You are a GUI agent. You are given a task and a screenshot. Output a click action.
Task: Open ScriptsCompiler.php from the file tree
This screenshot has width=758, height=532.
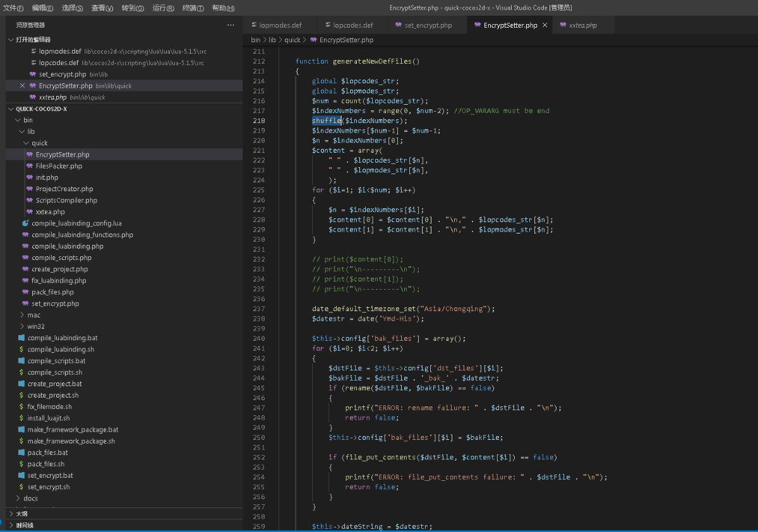[66, 201]
